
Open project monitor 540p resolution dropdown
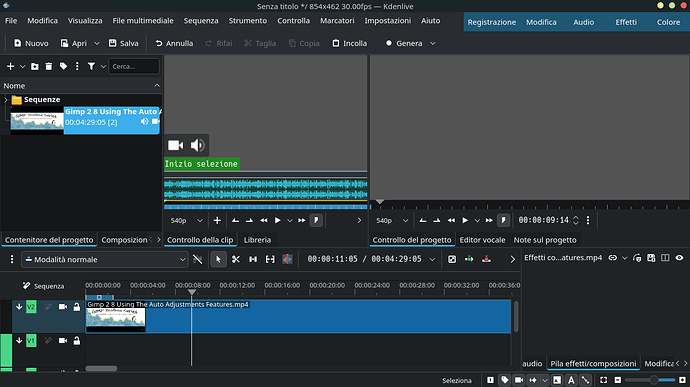coord(392,221)
